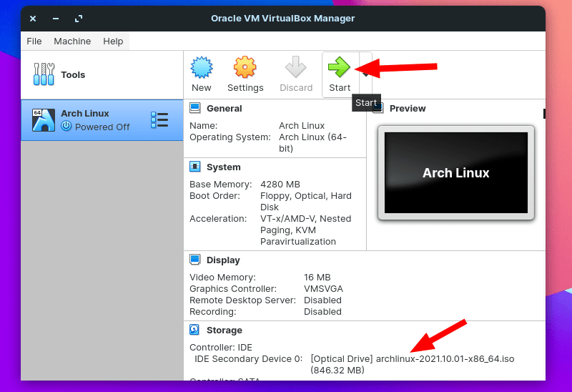
Task: Open Arch Linux VM list menu icon
Action: tap(159, 120)
